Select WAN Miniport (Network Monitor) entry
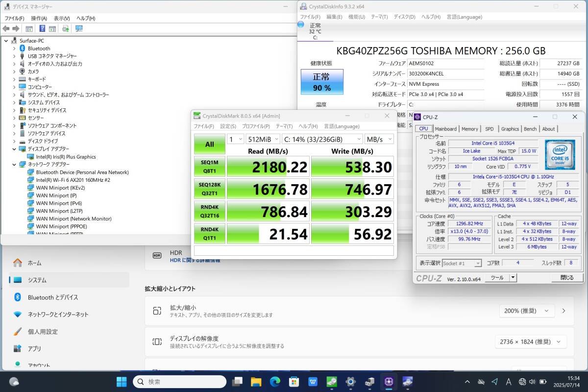 click(73, 219)
